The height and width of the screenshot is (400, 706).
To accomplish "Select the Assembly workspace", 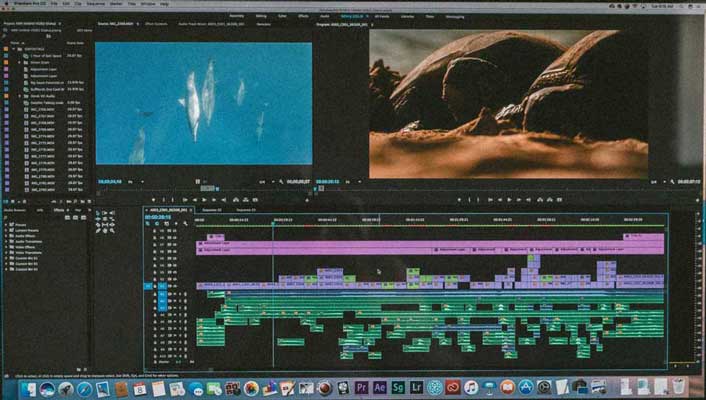I will [236, 16].
